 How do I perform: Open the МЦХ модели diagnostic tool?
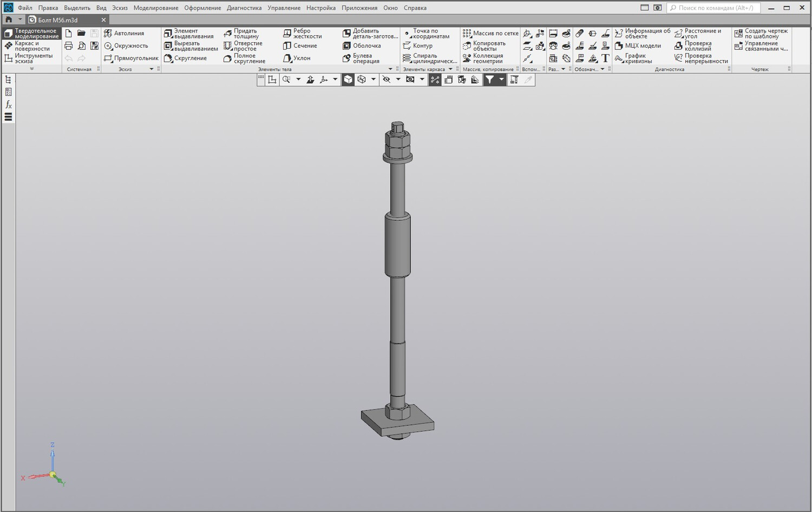pyautogui.click(x=638, y=46)
